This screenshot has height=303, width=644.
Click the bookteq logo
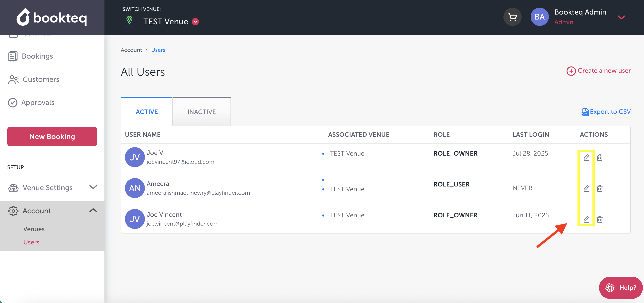[x=52, y=17]
